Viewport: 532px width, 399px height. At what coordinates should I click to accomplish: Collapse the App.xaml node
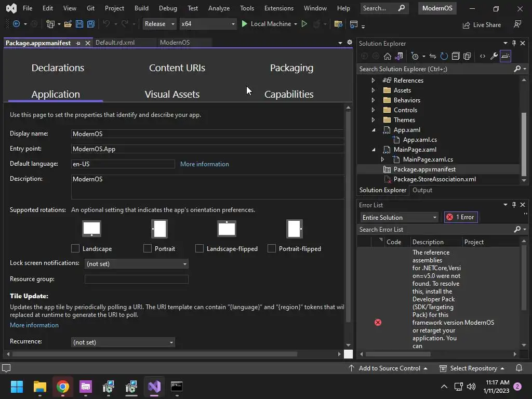tap(374, 129)
